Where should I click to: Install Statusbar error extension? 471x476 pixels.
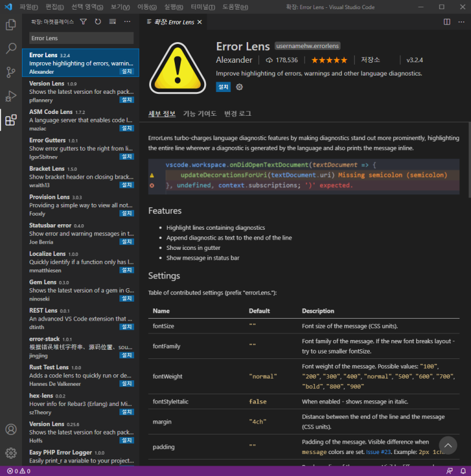(x=127, y=241)
